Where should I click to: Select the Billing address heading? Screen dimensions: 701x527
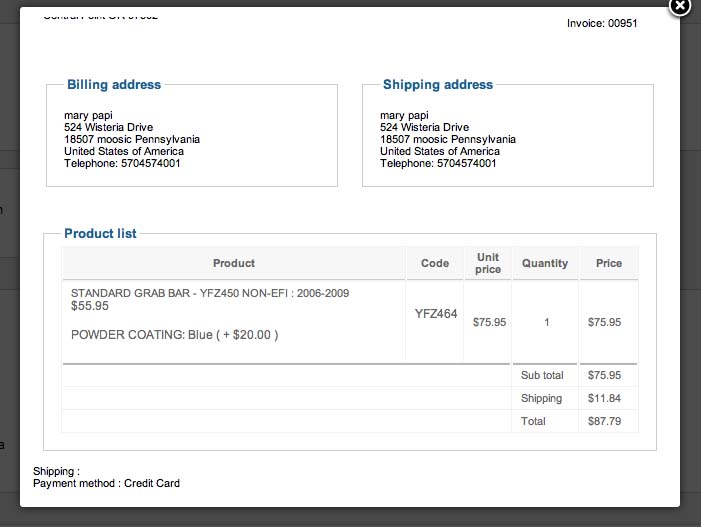click(114, 85)
